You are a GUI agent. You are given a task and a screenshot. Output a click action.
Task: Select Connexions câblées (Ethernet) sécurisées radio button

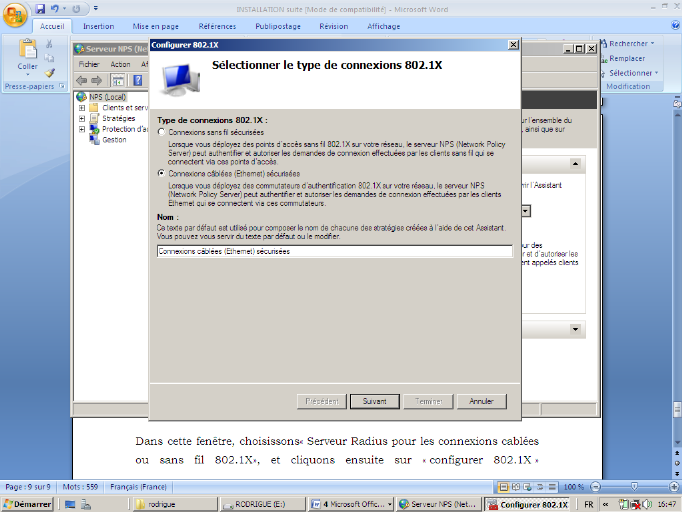tap(161, 173)
